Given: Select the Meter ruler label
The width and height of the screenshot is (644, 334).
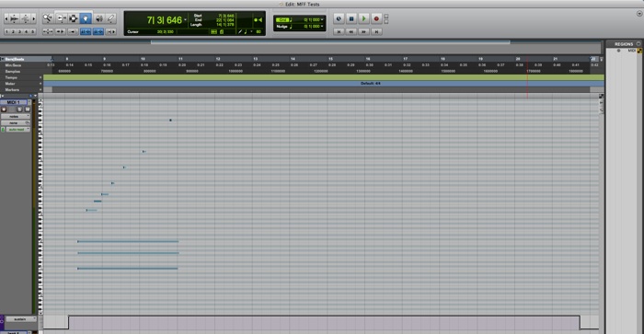Looking at the screenshot, I should pos(10,84).
